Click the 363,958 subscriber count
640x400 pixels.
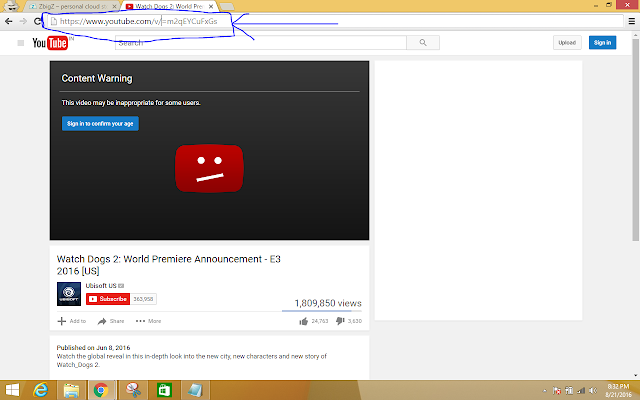click(x=143, y=299)
